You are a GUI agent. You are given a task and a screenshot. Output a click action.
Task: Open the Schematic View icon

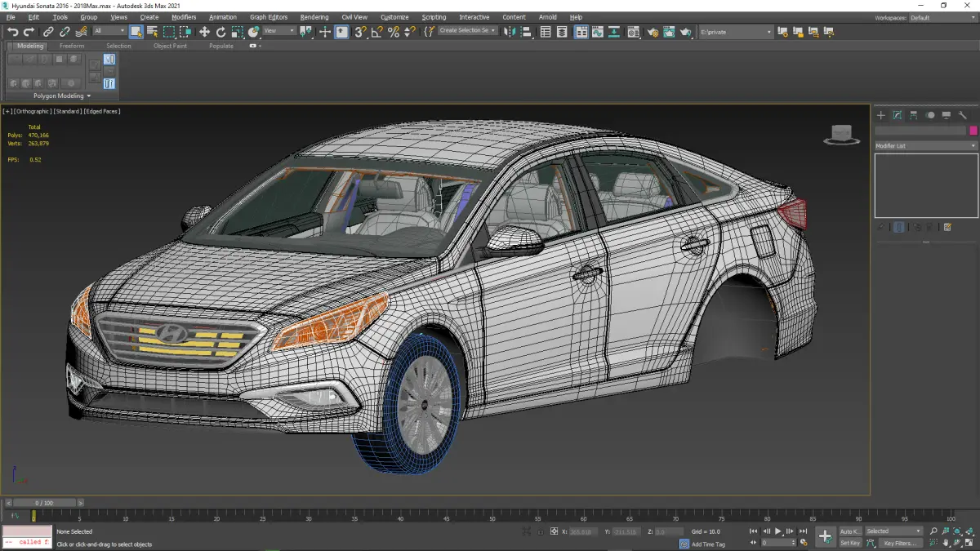(x=614, y=32)
